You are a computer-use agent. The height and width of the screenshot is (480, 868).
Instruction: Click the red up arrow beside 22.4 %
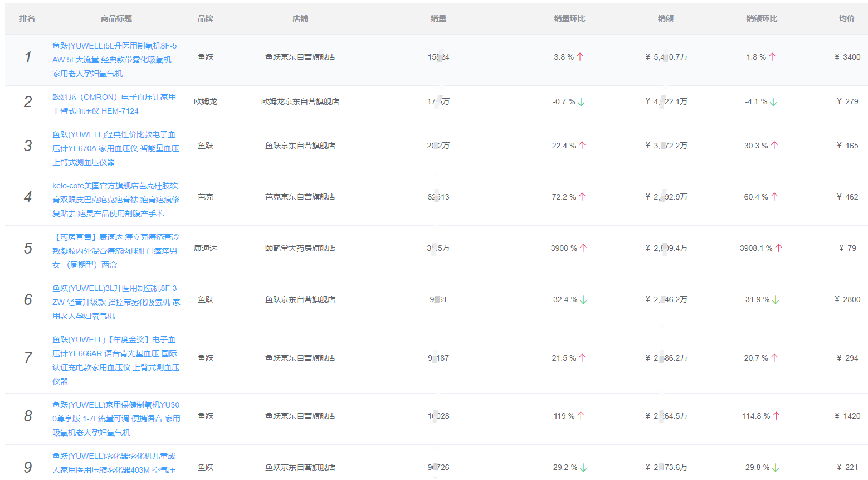pos(582,146)
